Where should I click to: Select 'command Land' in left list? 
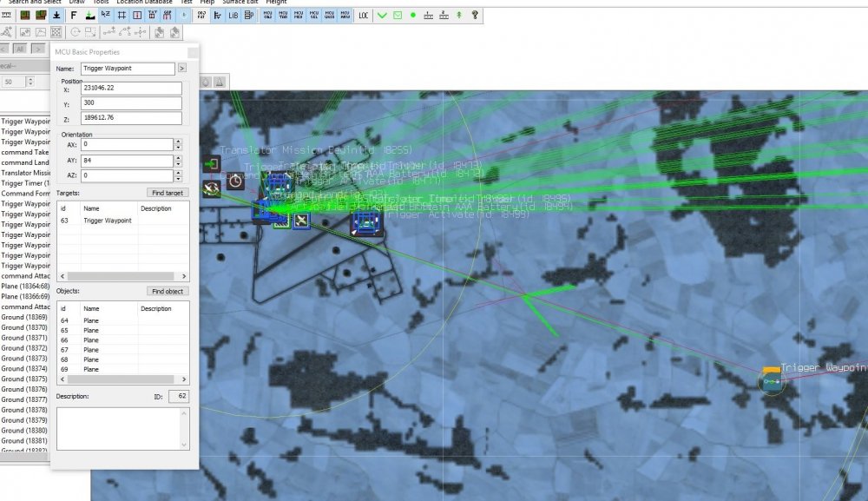25,162
